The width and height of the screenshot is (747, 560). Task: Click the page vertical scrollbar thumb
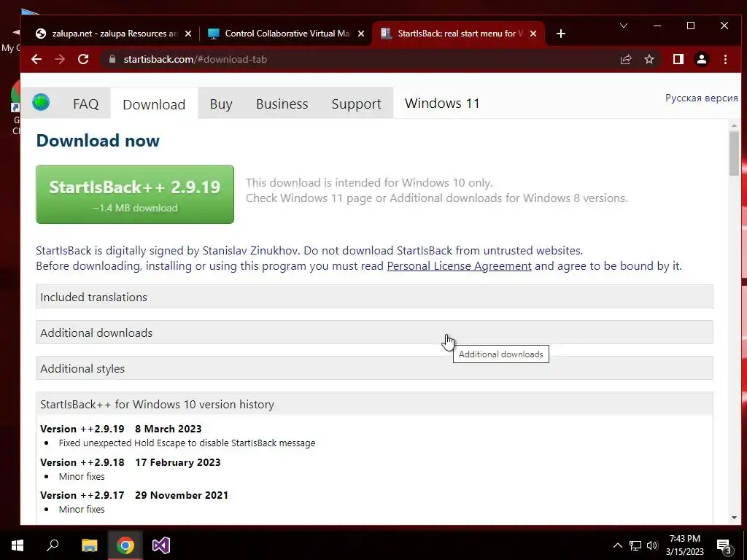click(x=734, y=153)
